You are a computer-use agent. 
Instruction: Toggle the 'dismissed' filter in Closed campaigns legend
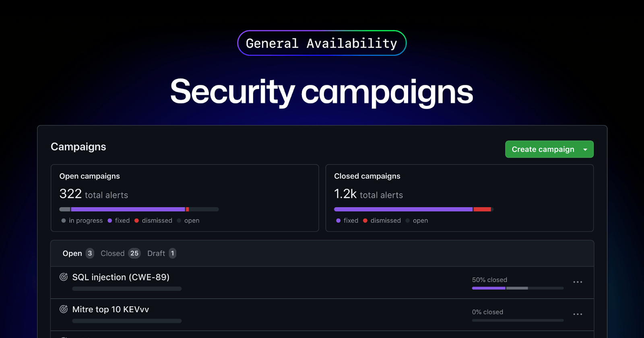365,221
